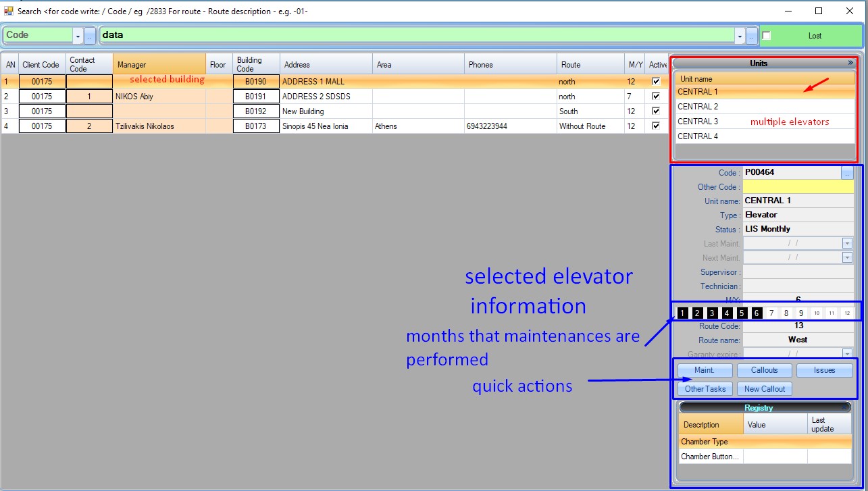Click month 6 in the maintenance months strip
The width and height of the screenshot is (868, 491).
(757, 313)
